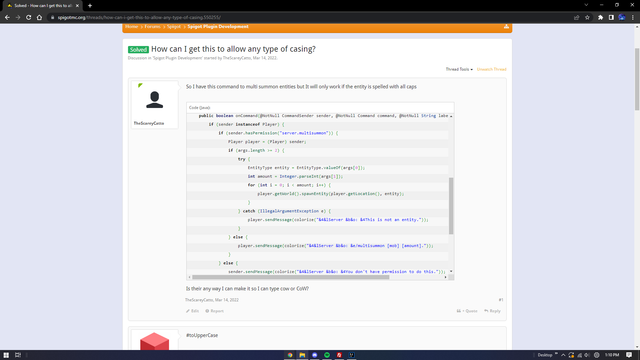The image size is (640, 360).
Task: Open a new browser tab
Action: pos(90,6)
